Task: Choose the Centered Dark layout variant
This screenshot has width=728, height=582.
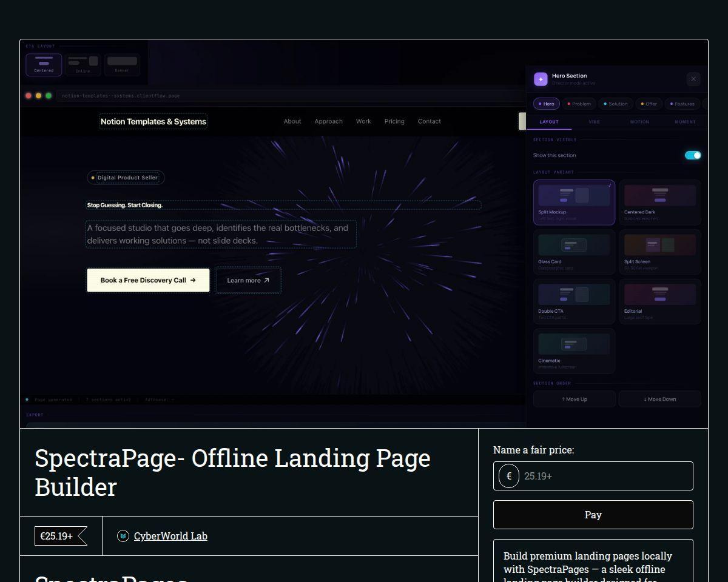Action: point(660,202)
